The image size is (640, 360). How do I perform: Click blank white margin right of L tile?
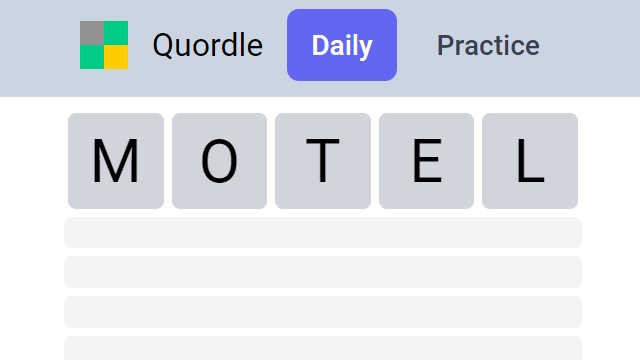pyautogui.click(x=611, y=161)
